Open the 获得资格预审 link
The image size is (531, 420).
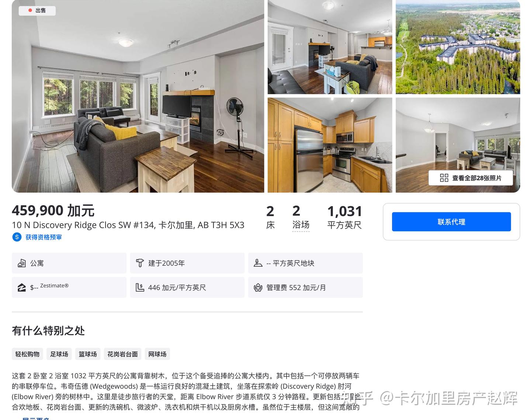click(44, 237)
